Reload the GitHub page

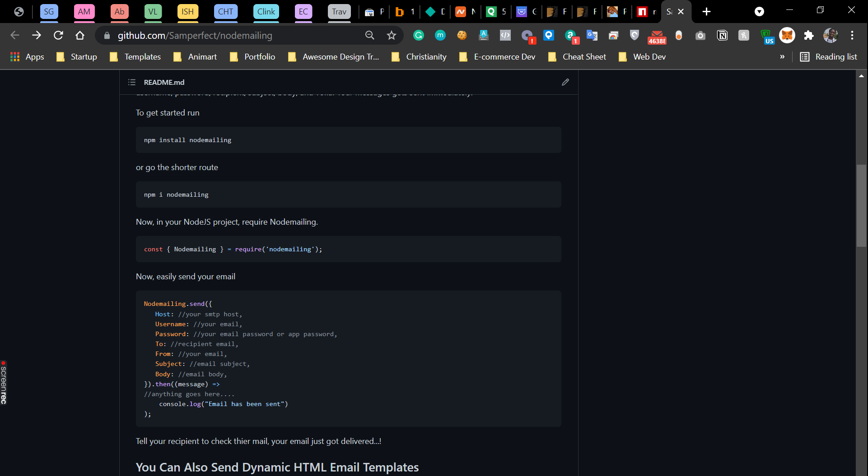pos(58,35)
